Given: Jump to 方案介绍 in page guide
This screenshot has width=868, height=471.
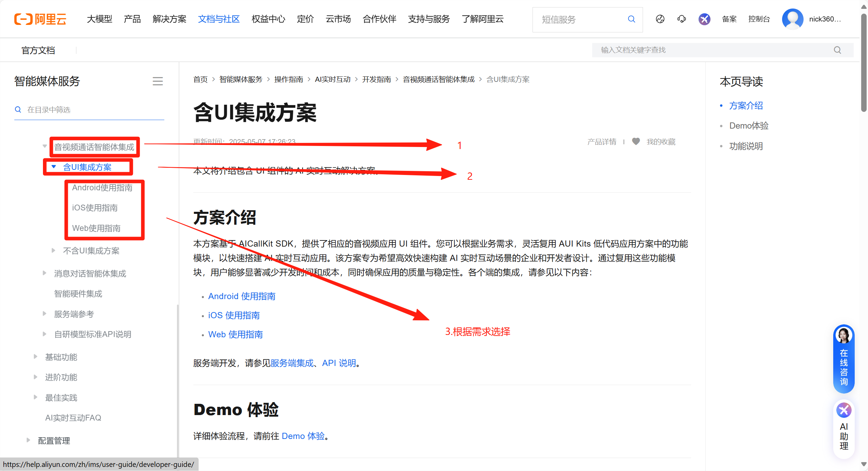Looking at the screenshot, I should pyautogui.click(x=746, y=106).
